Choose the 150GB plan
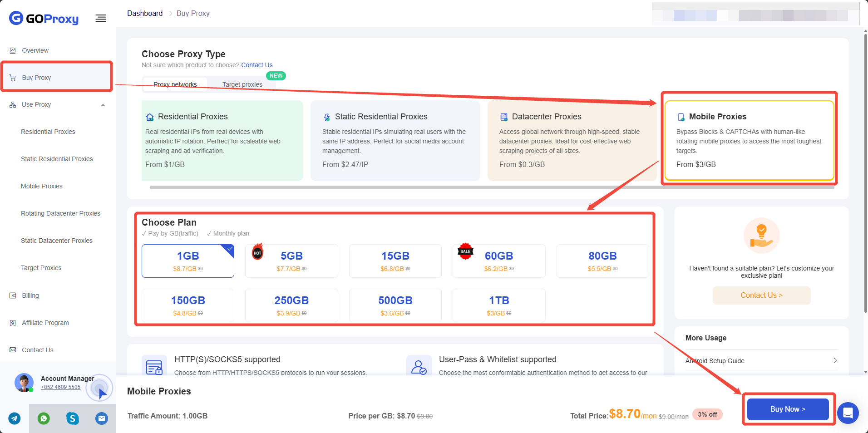Screen dimensions: 868x433 click(188, 305)
